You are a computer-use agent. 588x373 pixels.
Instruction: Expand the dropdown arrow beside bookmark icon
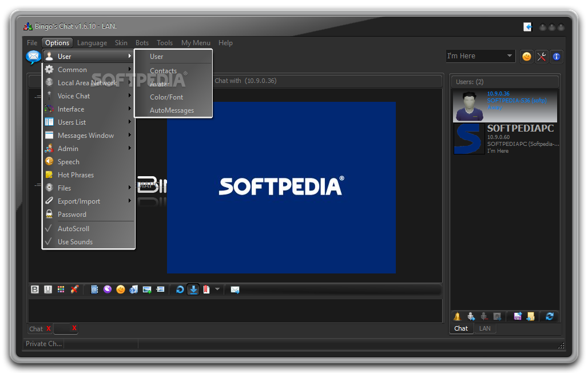[217, 289]
